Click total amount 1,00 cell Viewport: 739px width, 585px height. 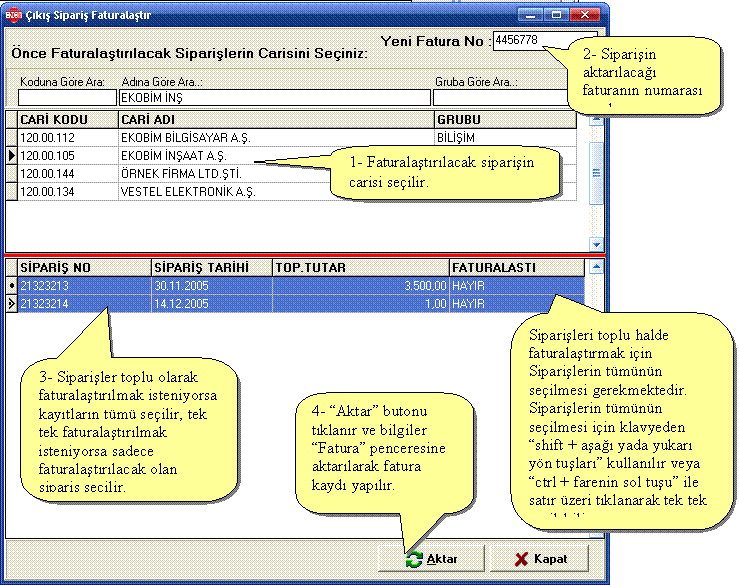(x=361, y=304)
